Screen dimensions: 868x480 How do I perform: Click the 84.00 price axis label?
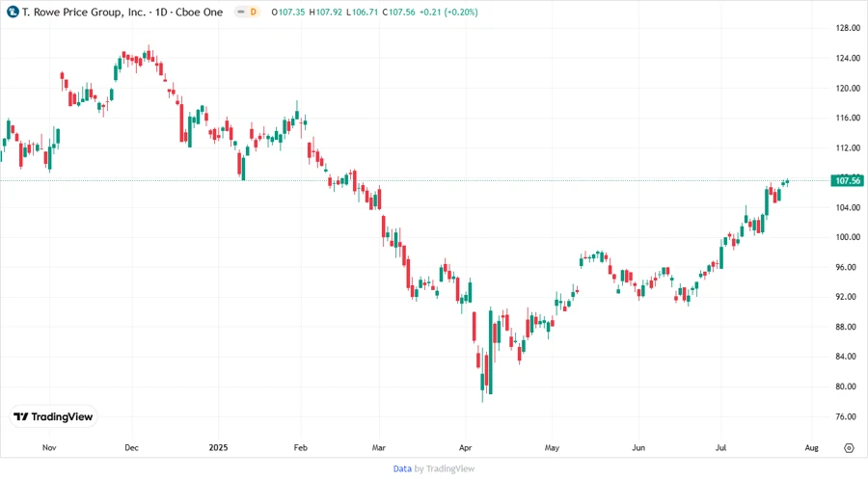coord(846,357)
